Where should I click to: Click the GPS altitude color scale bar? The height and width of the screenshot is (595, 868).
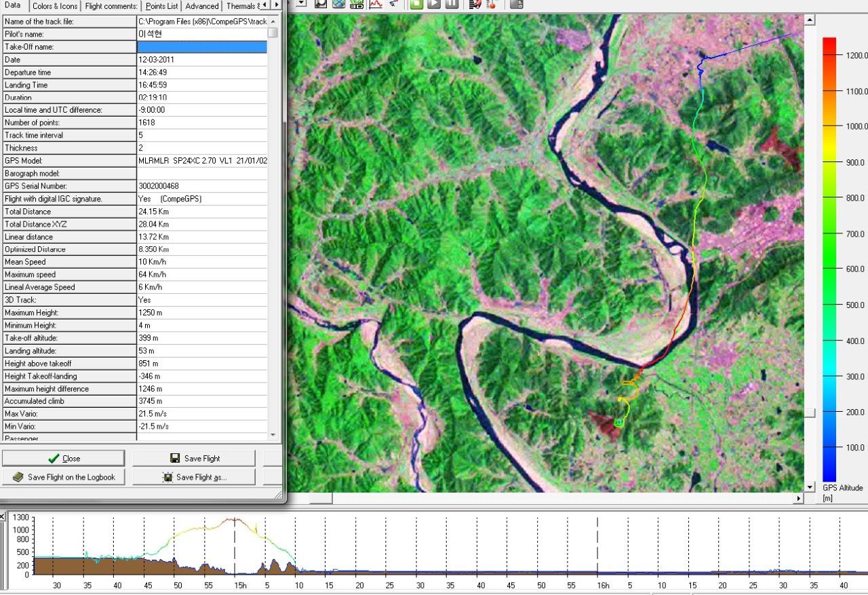(829, 259)
